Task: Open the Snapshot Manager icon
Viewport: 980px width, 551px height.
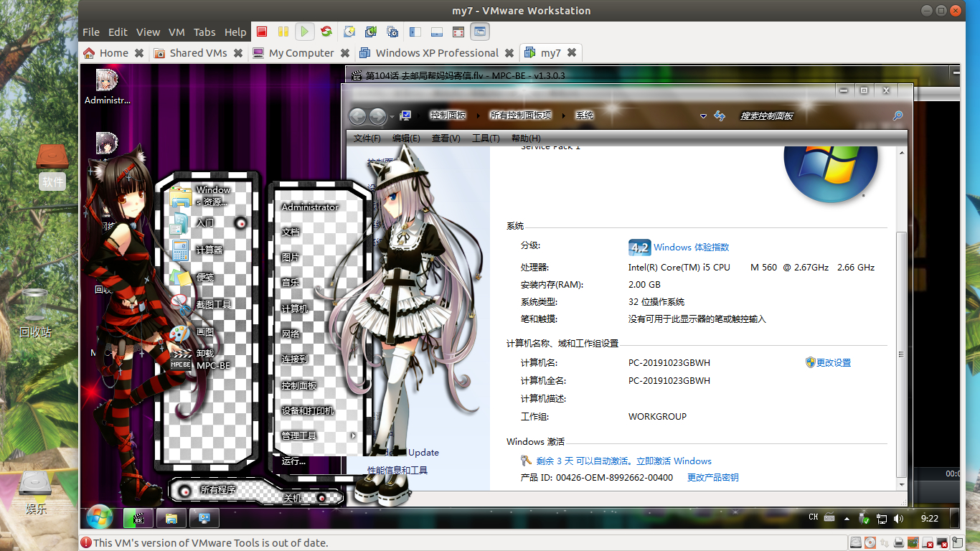Action: click(392, 32)
